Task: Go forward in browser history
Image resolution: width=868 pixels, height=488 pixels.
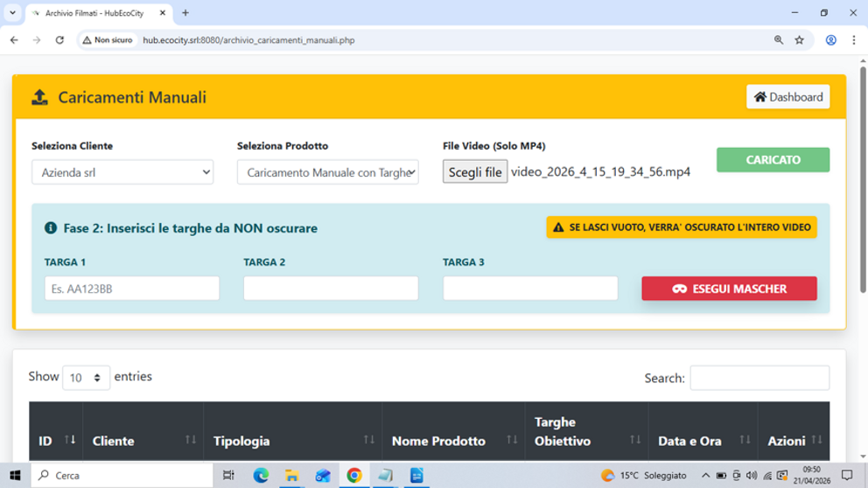Action: click(37, 40)
